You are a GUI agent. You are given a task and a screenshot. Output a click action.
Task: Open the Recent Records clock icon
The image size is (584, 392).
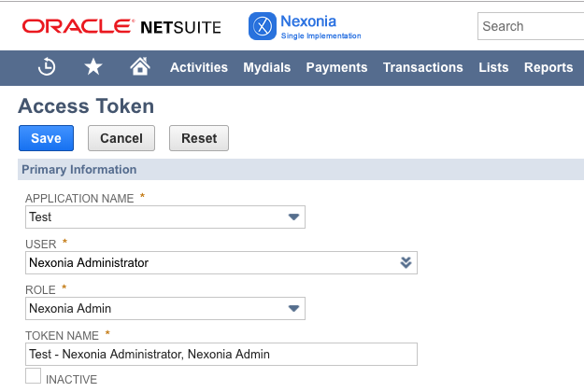[47, 67]
